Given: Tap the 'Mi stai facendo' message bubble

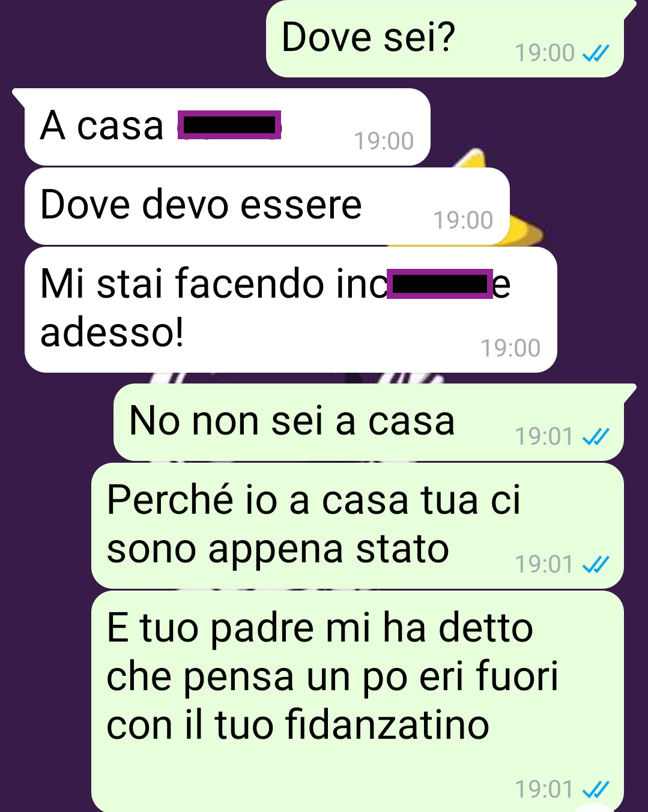Looking at the screenshot, I should coord(291,310).
